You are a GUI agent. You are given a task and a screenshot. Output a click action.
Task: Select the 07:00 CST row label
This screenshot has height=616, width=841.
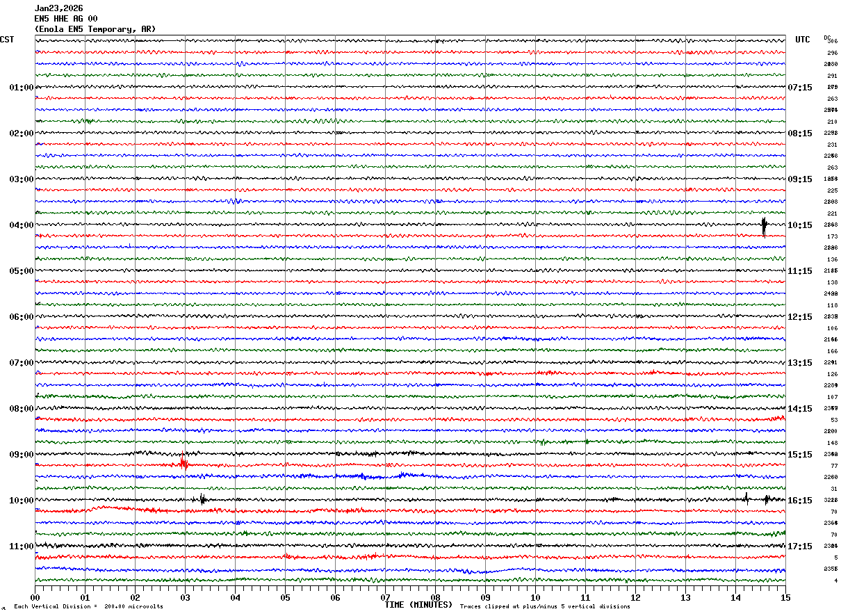[x=22, y=363]
